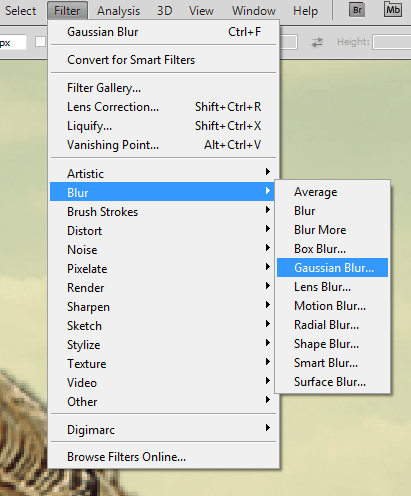Open Mini Bridge via Mb icon
411x496 pixels.
click(393, 10)
